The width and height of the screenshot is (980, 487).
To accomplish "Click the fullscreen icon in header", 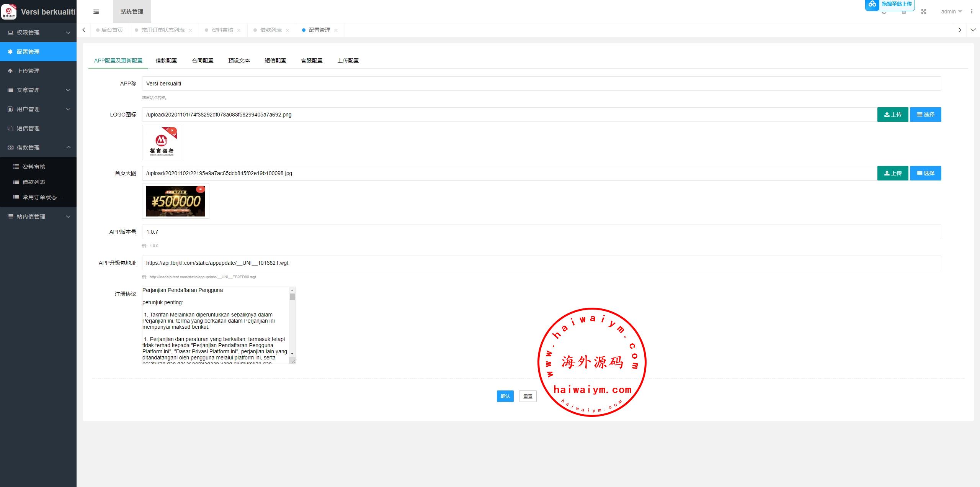I will [923, 11].
